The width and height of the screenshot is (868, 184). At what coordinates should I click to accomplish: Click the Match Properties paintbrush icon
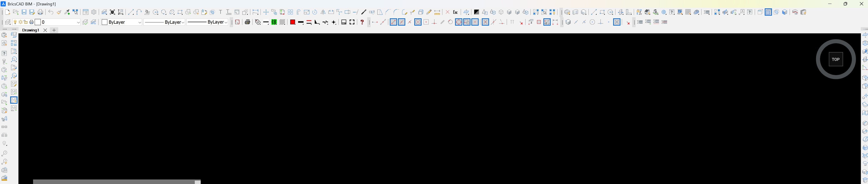[x=59, y=12]
